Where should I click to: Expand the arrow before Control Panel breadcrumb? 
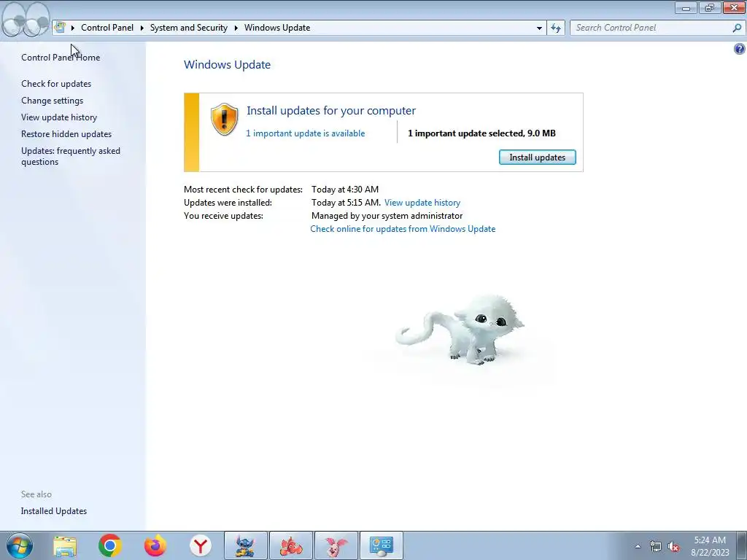point(73,28)
